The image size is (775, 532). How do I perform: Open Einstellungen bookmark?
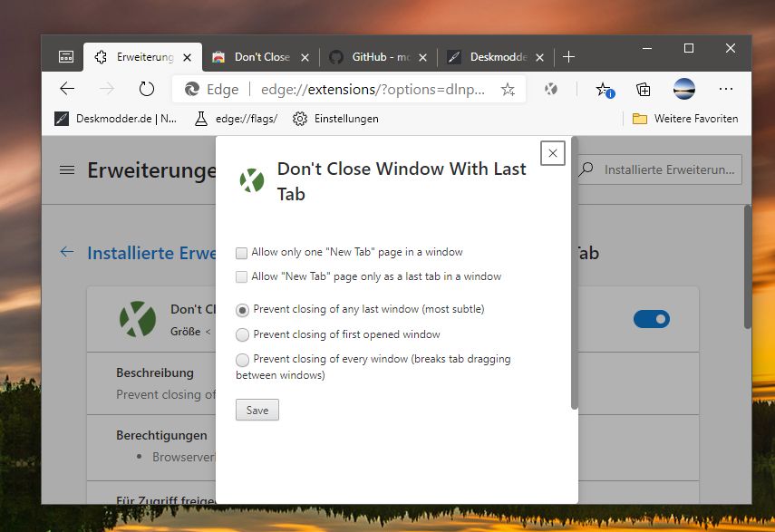335,119
